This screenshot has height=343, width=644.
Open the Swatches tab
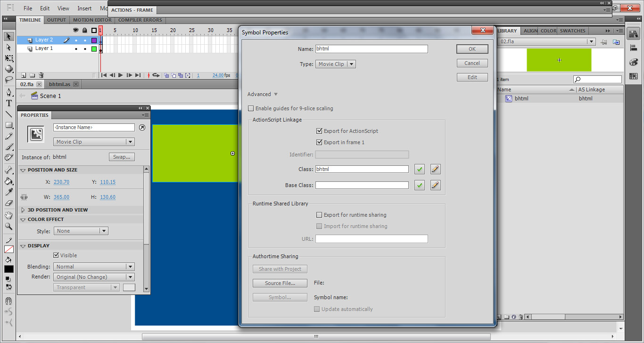point(572,31)
